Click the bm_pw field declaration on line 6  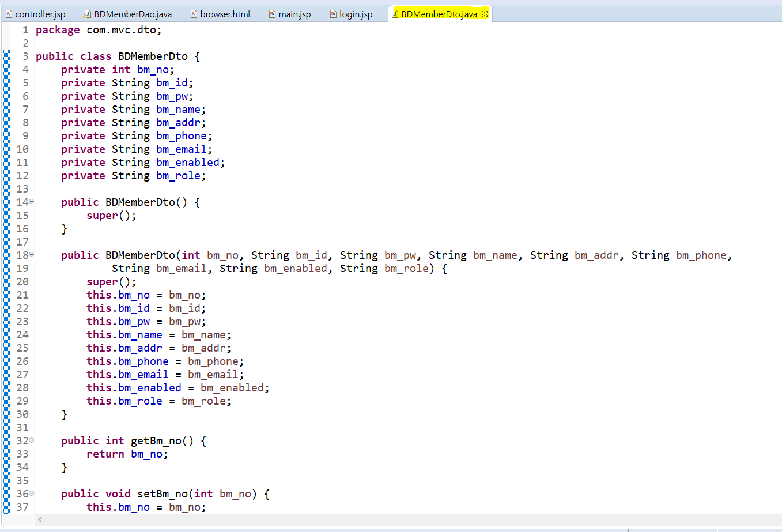(x=127, y=96)
